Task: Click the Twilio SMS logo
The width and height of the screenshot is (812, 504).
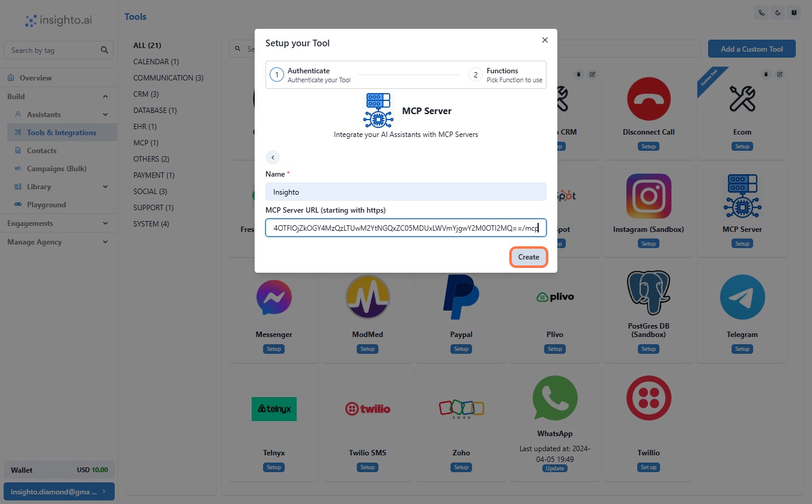Action: [368, 409]
